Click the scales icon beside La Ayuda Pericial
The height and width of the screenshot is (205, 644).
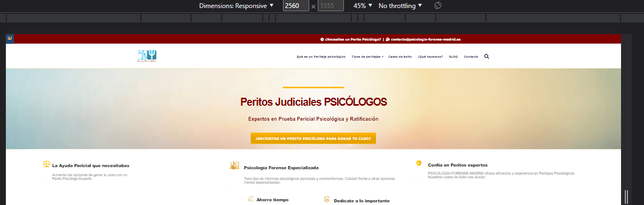(x=46, y=164)
